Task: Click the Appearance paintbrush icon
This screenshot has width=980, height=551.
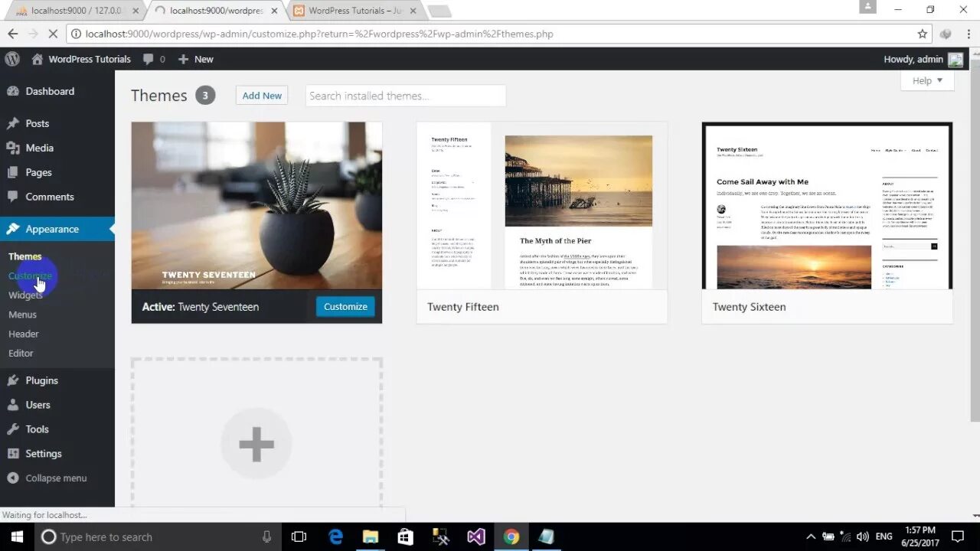Action: point(13,229)
